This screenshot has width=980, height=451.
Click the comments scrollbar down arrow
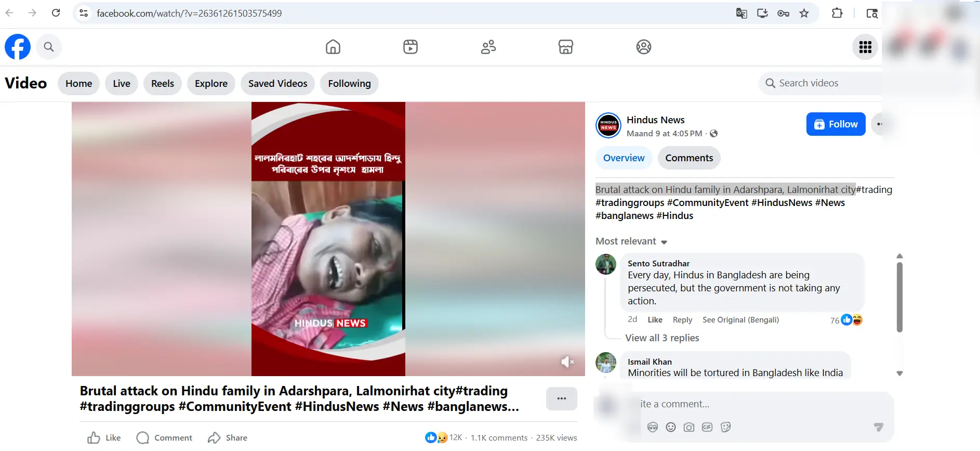tap(899, 373)
